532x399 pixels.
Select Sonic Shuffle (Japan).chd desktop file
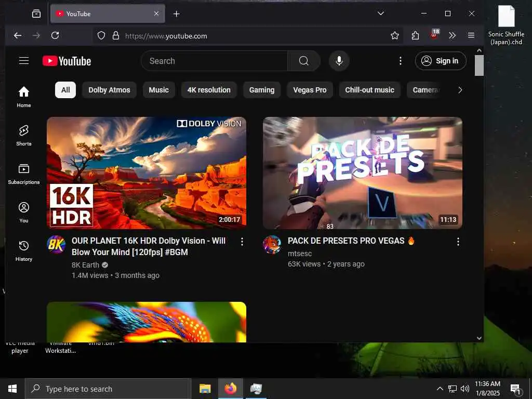point(506,25)
